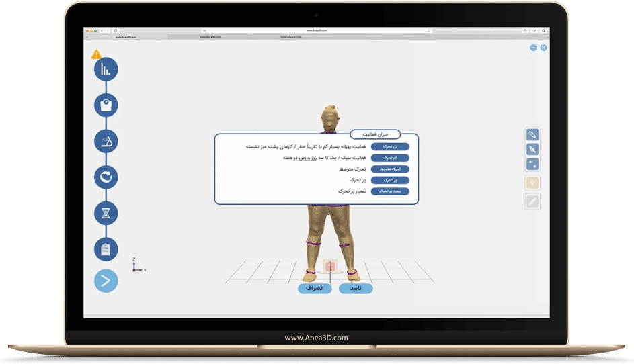Click the 'میزان فعالیت' dialog title label

pos(375,134)
